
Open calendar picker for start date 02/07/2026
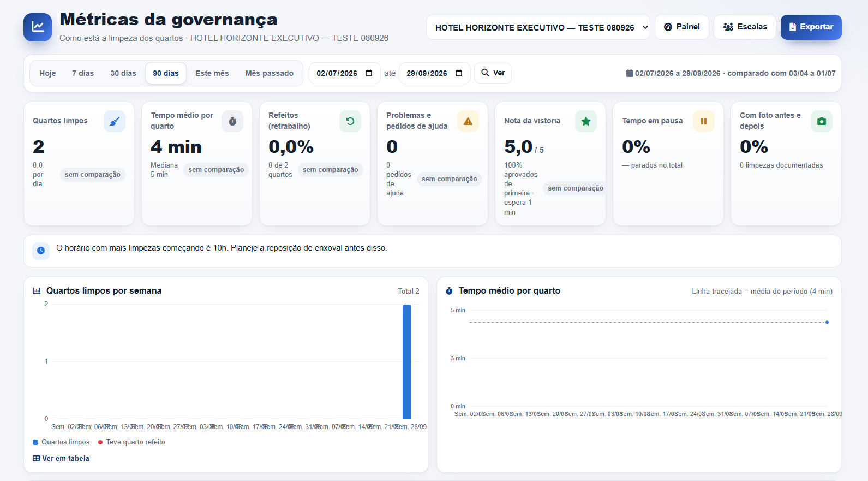369,73
